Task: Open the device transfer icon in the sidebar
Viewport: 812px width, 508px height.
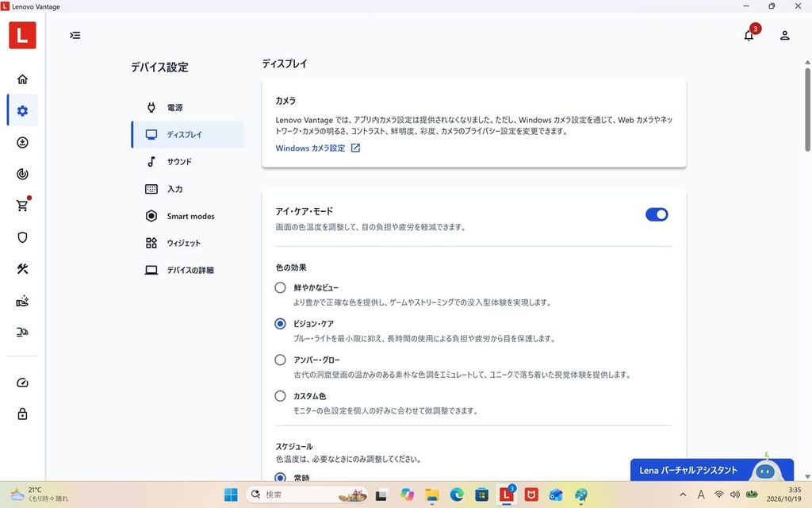Action: coord(22,332)
